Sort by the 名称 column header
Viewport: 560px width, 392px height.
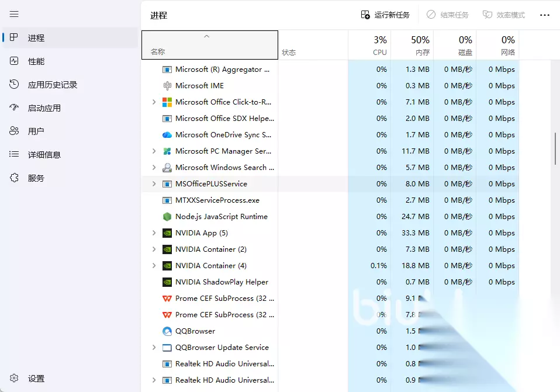(210, 45)
